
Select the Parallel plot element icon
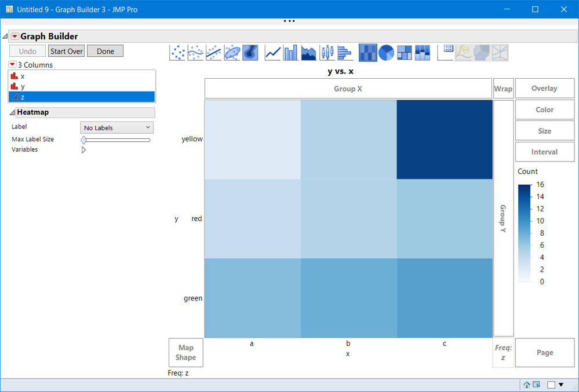pos(500,52)
